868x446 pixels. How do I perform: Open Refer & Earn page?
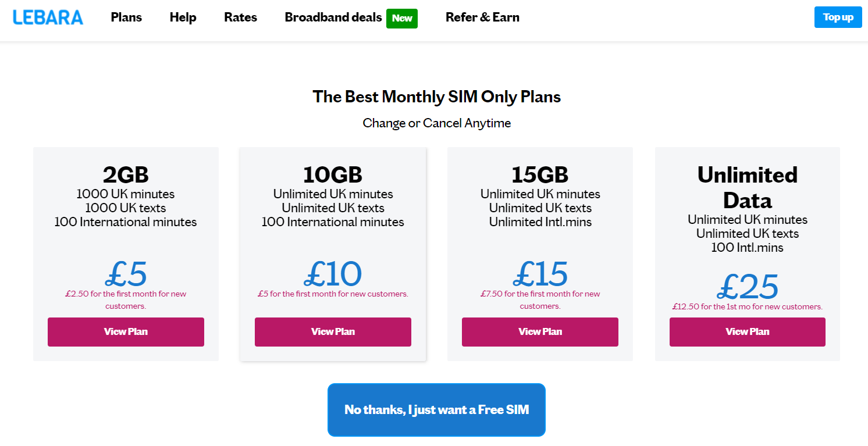coord(482,17)
